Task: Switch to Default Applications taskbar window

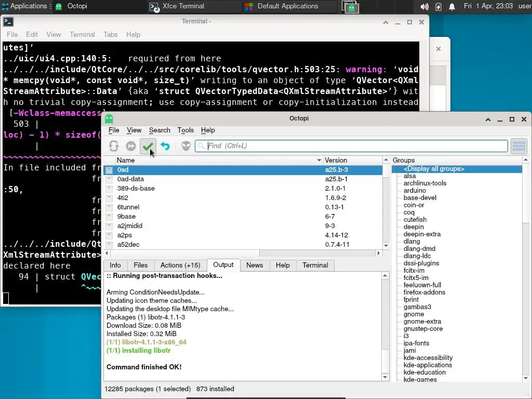Action: (289, 6)
